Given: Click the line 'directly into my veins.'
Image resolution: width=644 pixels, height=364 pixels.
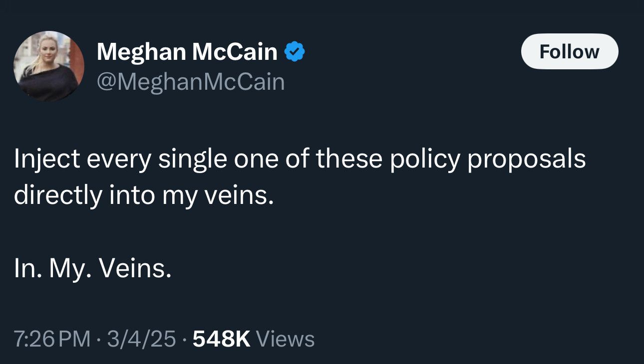Looking at the screenshot, I should click(144, 195).
